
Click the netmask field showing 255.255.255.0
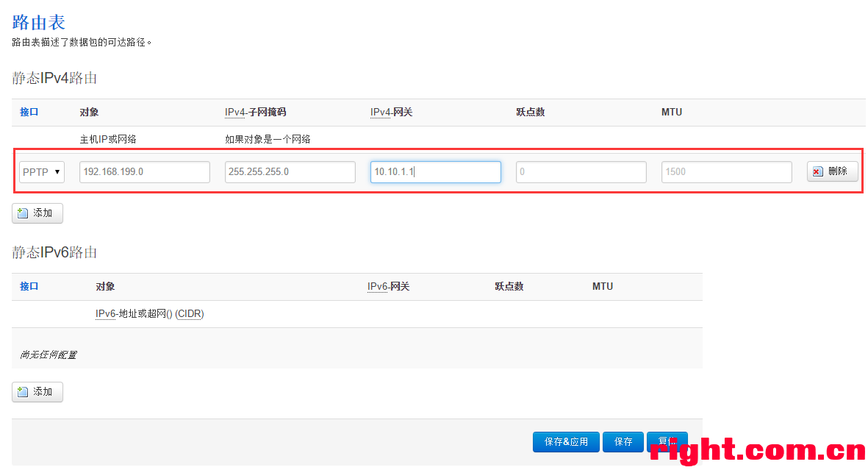pyautogui.click(x=290, y=172)
